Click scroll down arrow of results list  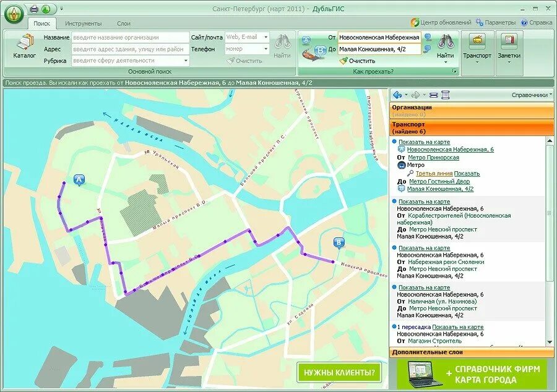pyautogui.click(x=550, y=343)
